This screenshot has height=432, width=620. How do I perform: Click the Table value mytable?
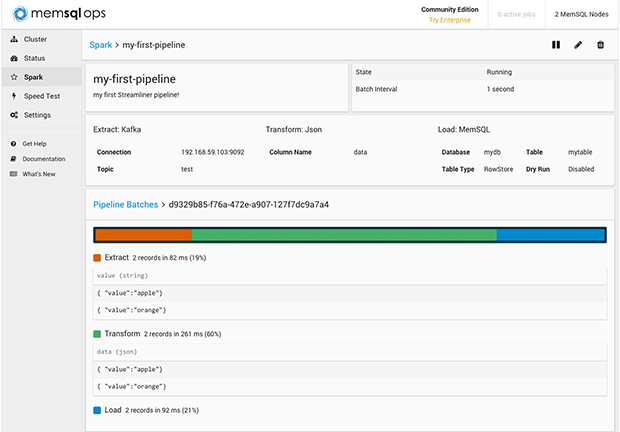coord(580,152)
